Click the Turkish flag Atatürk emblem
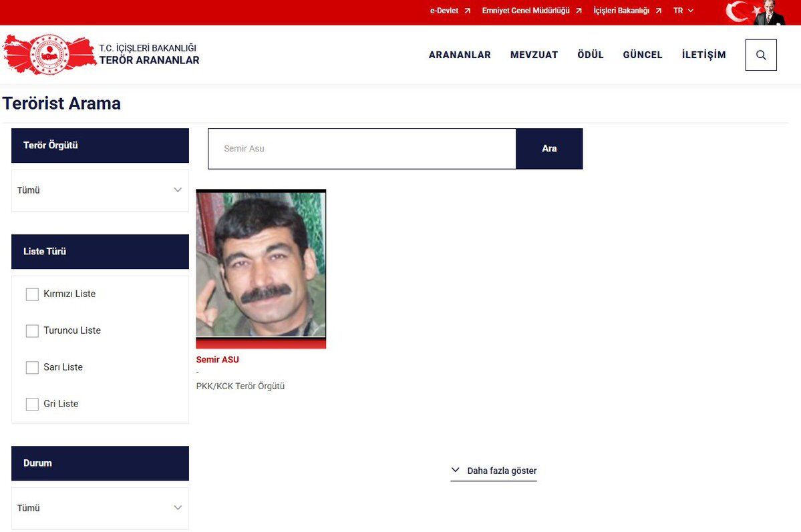 click(756, 13)
